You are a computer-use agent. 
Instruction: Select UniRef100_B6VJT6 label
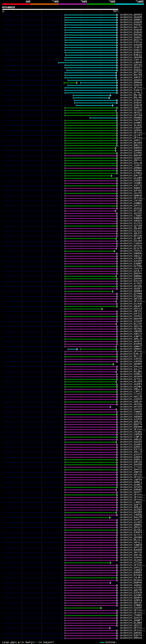(x=131, y=27)
